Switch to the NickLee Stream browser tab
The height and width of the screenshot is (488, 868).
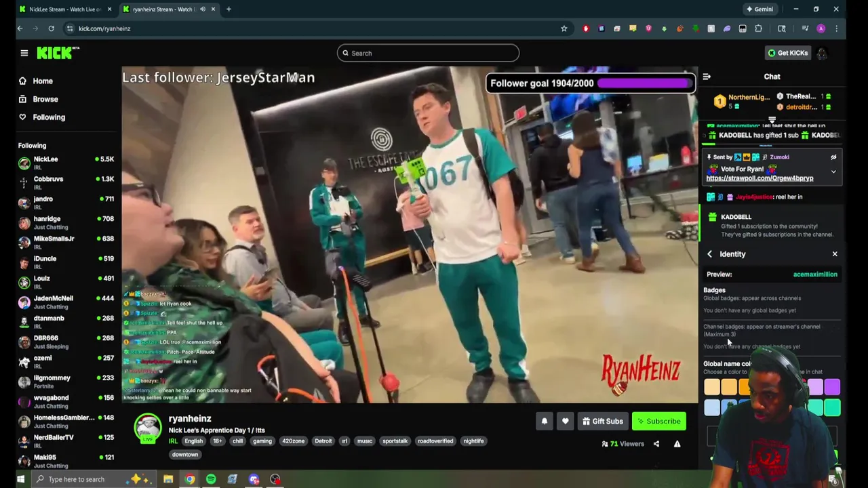click(66, 9)
